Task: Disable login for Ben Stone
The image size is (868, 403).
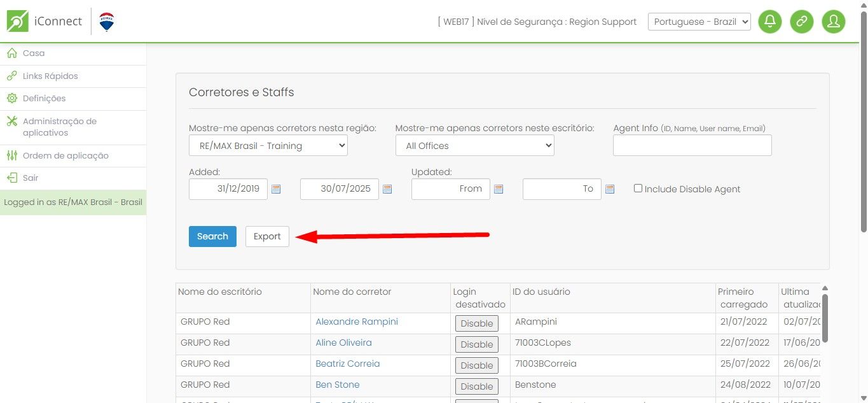Action: click(x=477, y=386)
